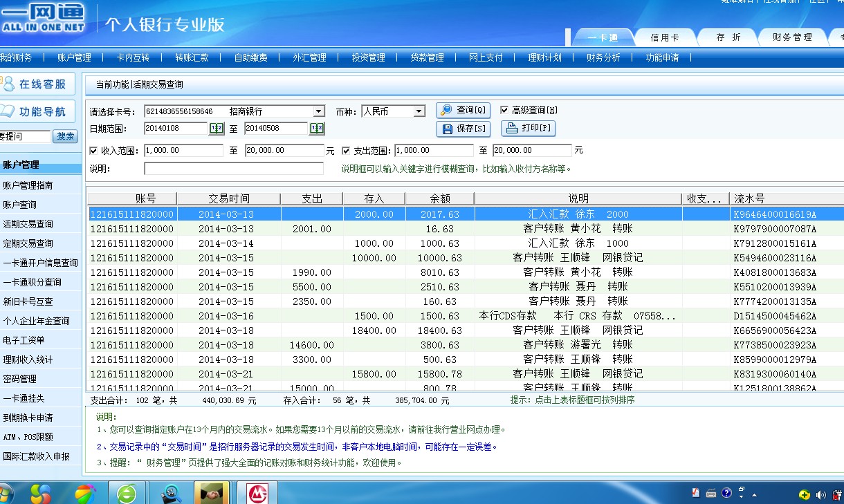
Task: Click the 说明 description input field
Action: (x=233, y=169)
